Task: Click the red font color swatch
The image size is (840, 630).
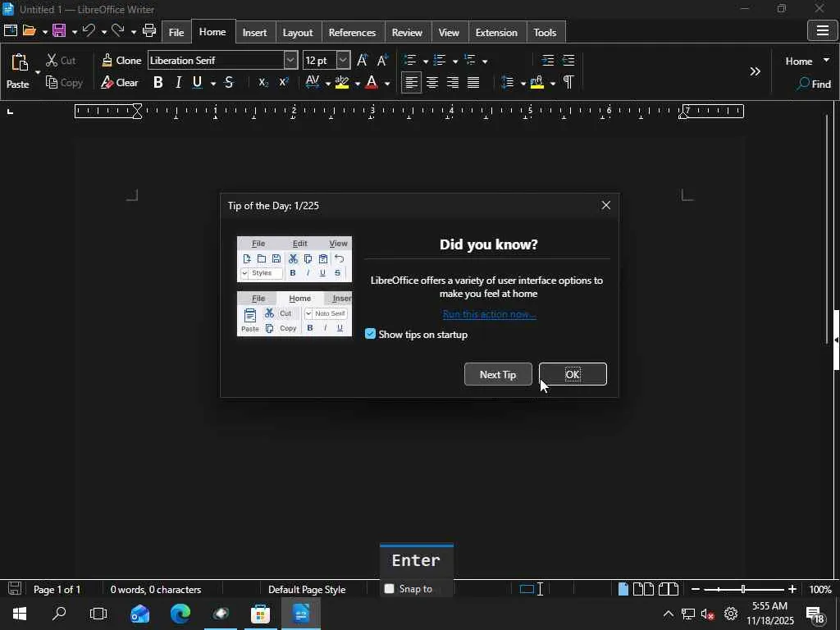Action: pyautogui.click(x=372, y=83)
